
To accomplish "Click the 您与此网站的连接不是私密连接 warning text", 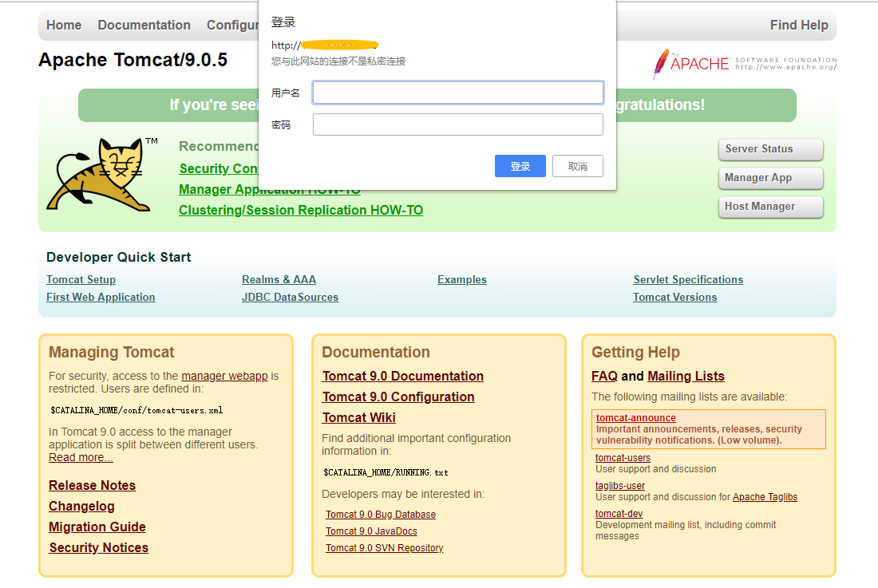I will (338, 61).
